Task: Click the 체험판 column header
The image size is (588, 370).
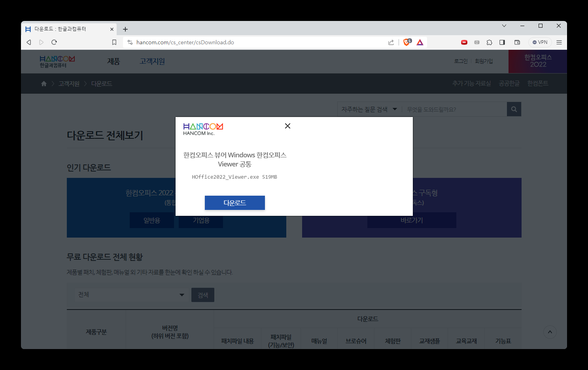Action: coord(393,341)
